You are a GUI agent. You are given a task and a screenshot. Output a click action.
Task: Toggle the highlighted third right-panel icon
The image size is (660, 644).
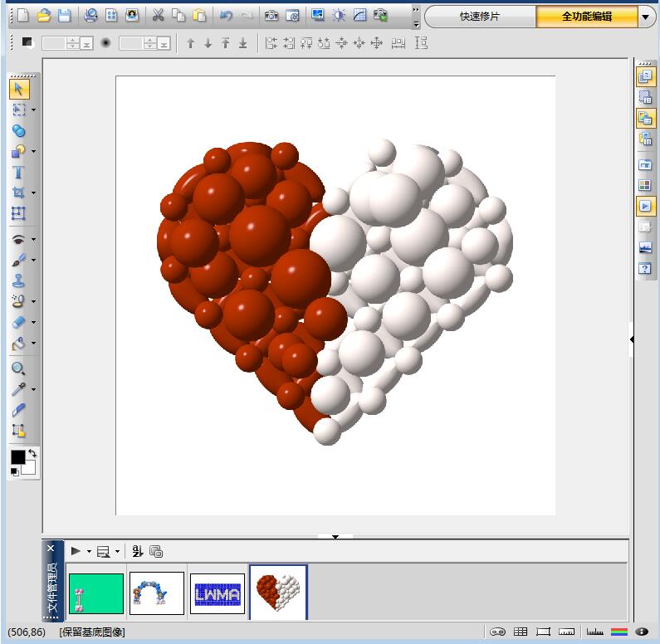pyautogui.click(x=645, y=118)
